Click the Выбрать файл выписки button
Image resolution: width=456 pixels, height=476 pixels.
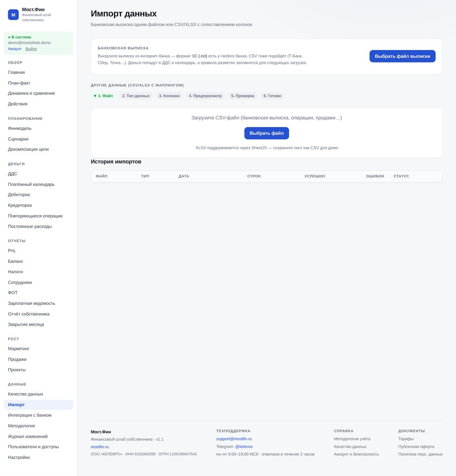point(403,56)
